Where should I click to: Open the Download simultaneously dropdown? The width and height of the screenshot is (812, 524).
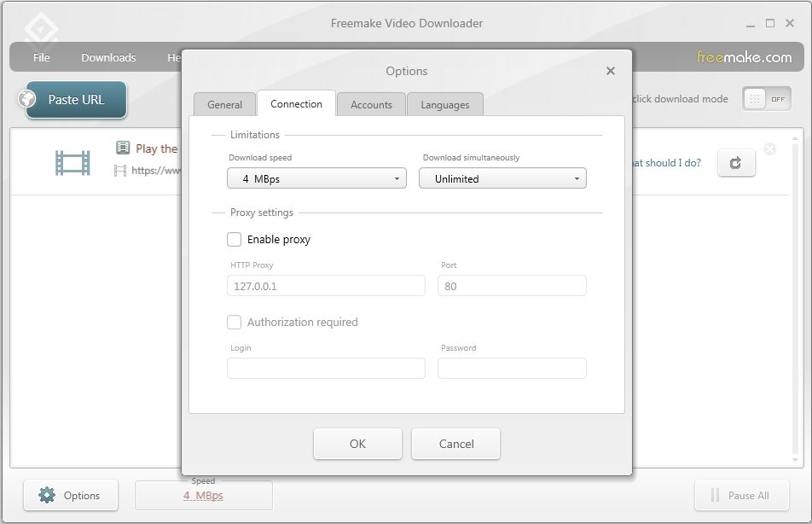pyautogui.click(x=503, y=178)
